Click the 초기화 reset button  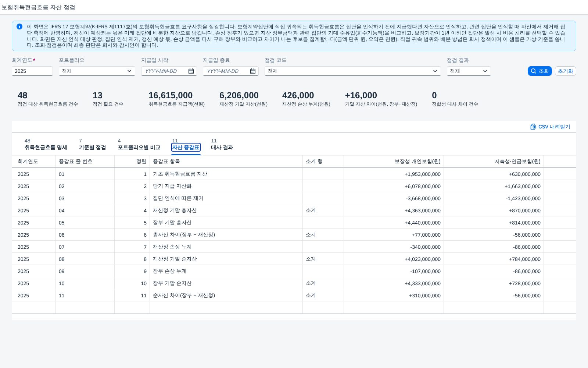point(565,71)
